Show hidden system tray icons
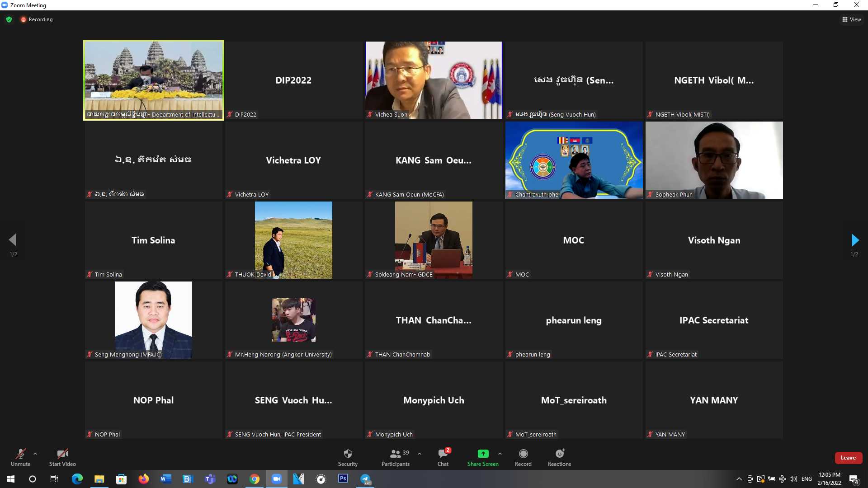The width and height of the screenshot is (868, 488). click(739, 479)
